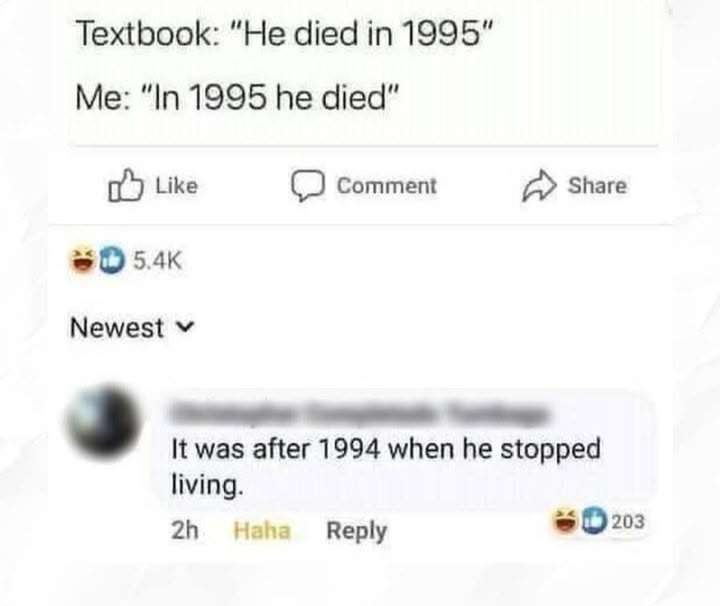Click the post's laughing reaction emoji

pyautogui.click(x=83, y=260)
